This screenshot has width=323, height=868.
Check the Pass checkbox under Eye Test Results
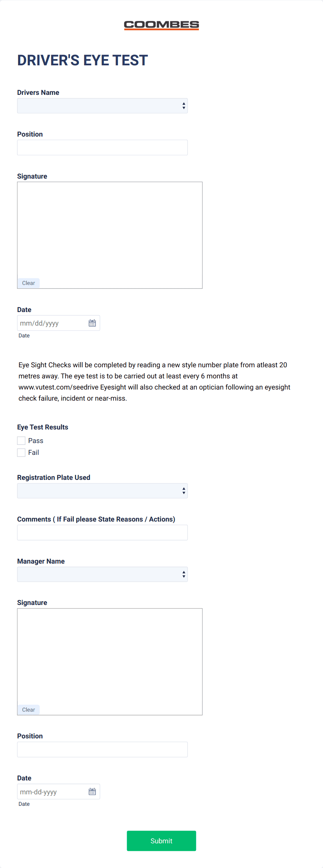(x=21, y=440)
